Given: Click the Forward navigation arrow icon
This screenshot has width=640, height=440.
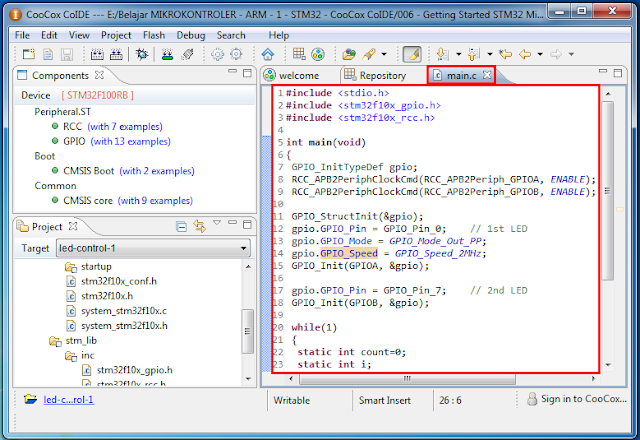Looking at the screenshot, I should tap(556, 54).
